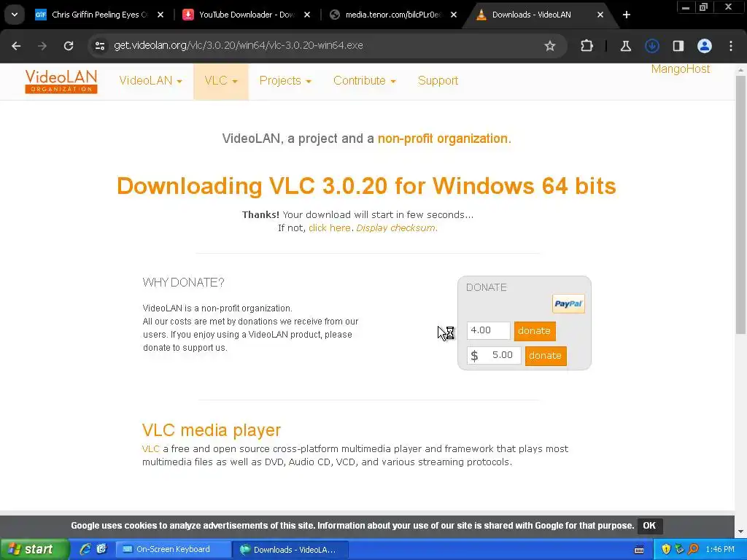Follow the VLC link in media player description
This screenshot has height=560, width=747.
150,449
